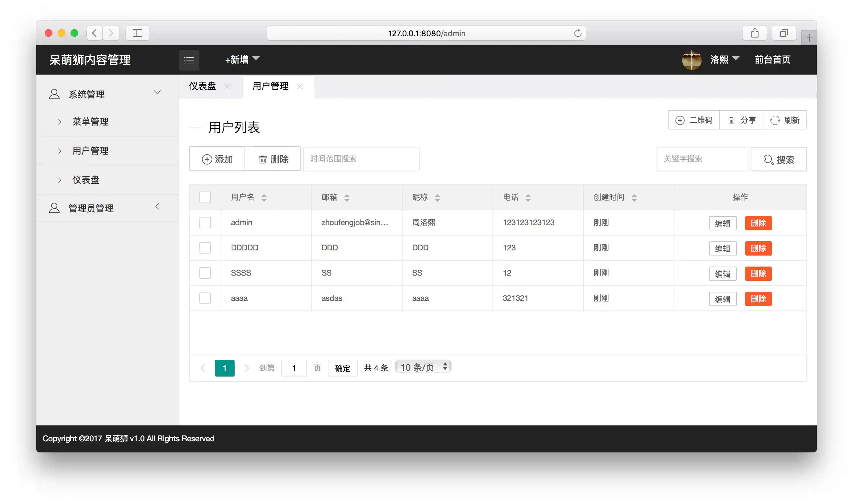
Task: Click the trash icon on the 删除 toolbar button
Action: (262, 159)
